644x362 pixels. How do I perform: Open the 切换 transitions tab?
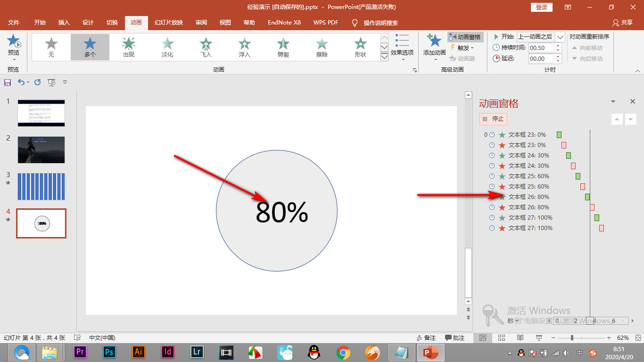[x=112, y=23]
